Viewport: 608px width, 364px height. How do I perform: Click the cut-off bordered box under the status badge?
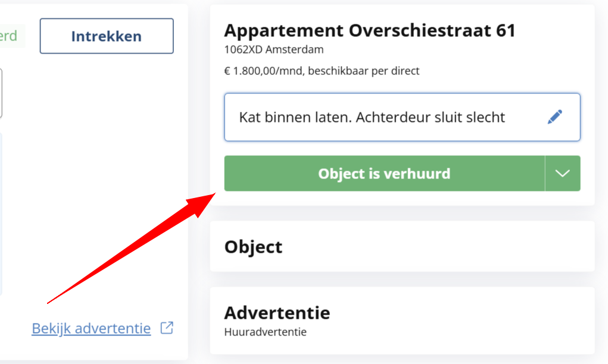1,93
